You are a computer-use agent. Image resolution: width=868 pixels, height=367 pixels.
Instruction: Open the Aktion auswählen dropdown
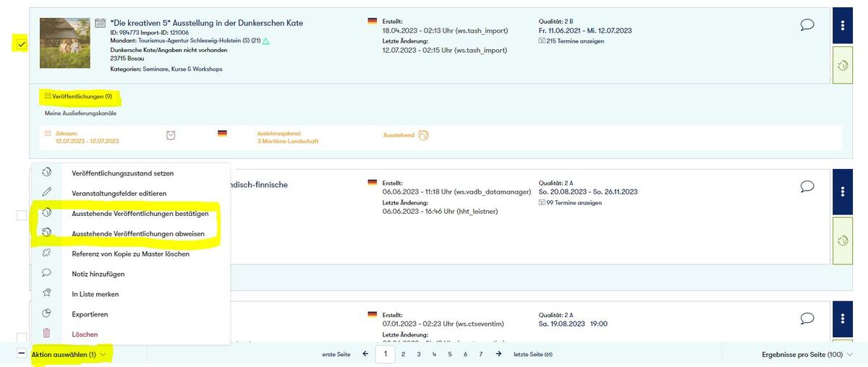click(69, 355)
